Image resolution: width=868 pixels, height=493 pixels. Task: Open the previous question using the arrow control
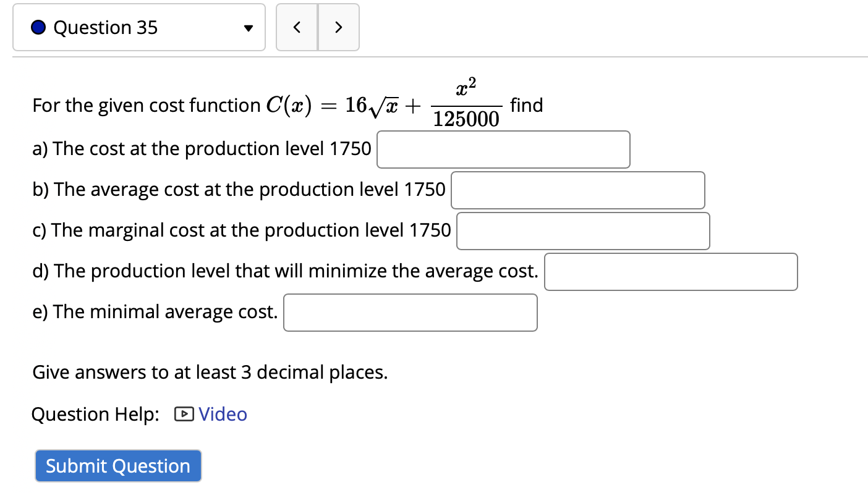point(297,27)
